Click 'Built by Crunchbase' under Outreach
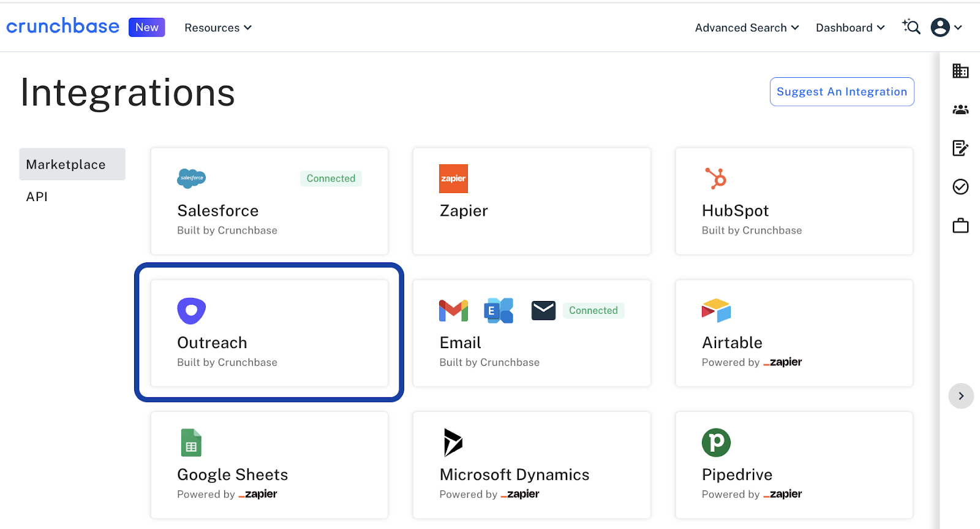The width and height of the screenshot is (980, 529). [x=227, y=362]
